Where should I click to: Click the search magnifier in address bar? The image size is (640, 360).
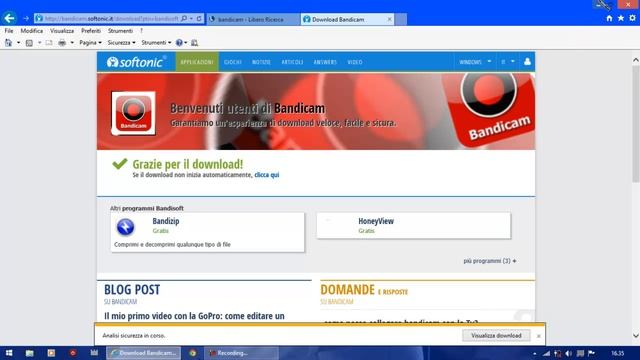[184, 18]
